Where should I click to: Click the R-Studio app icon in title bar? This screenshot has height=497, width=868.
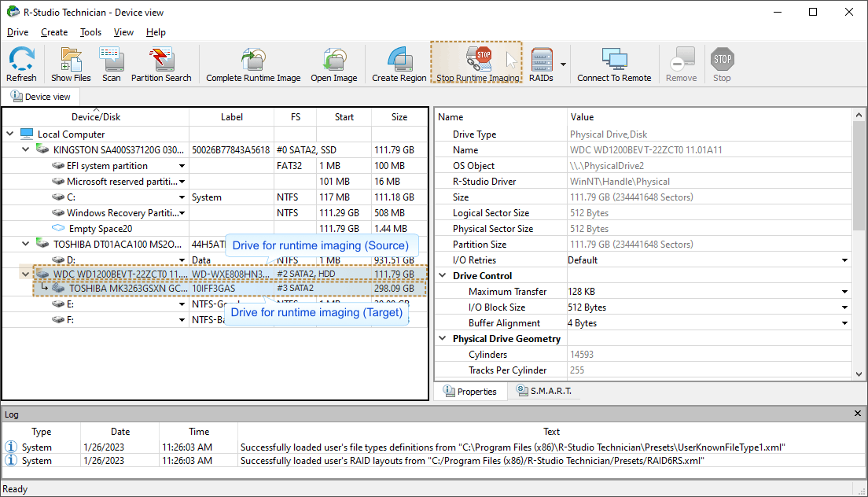point(13,12)
